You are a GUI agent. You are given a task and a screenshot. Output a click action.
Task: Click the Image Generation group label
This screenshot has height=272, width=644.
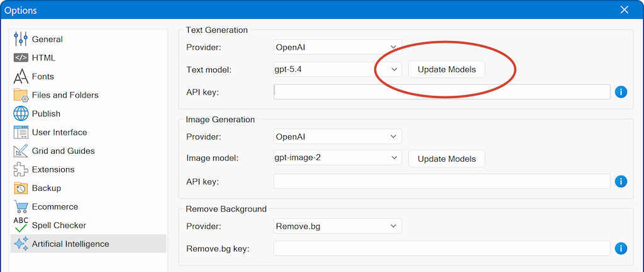[x=220, y=120]
